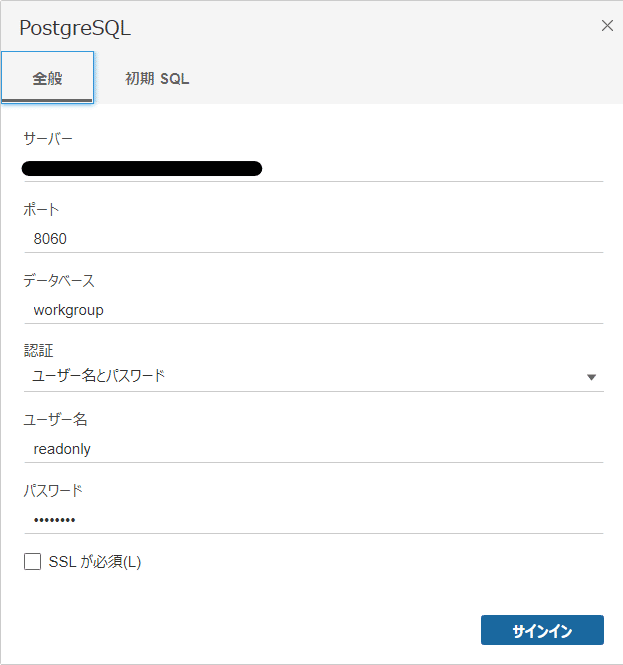The image size is (623, 665).
Task: Click the SSL が必須(L) label text
Action: click(95, 562)
